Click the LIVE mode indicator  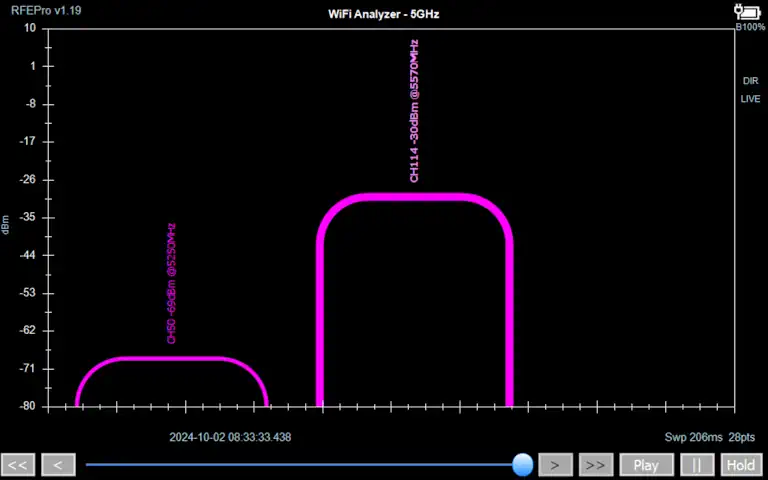(x=750, y=99)
